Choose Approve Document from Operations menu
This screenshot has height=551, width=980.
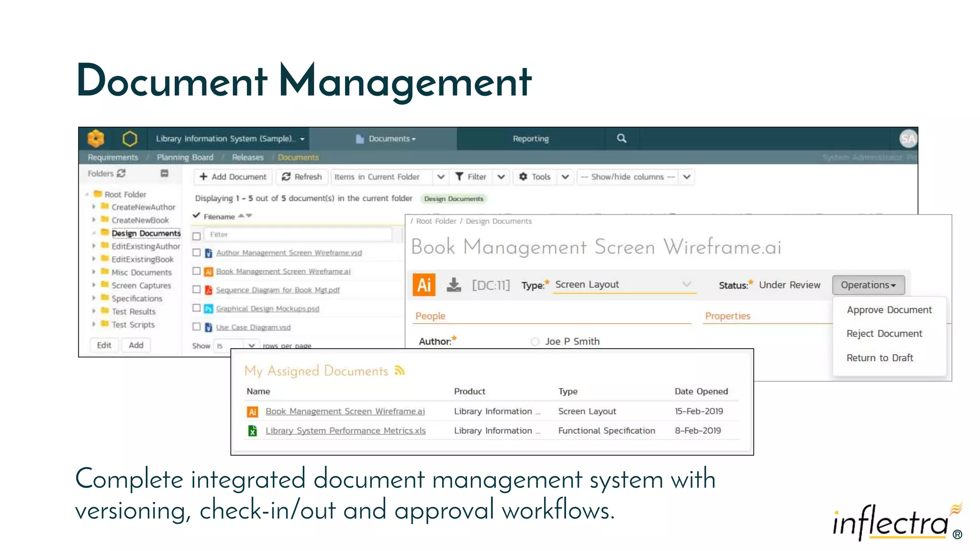[x=889, y=310]
